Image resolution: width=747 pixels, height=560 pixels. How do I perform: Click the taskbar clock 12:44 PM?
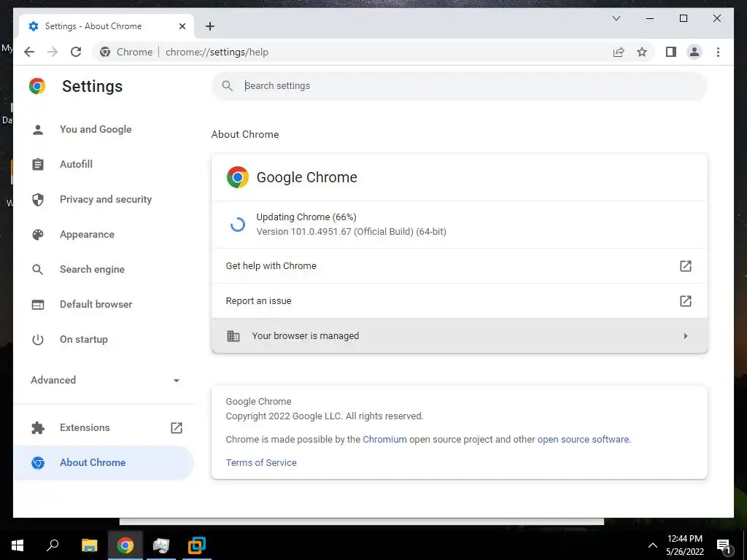coord(684,539)
